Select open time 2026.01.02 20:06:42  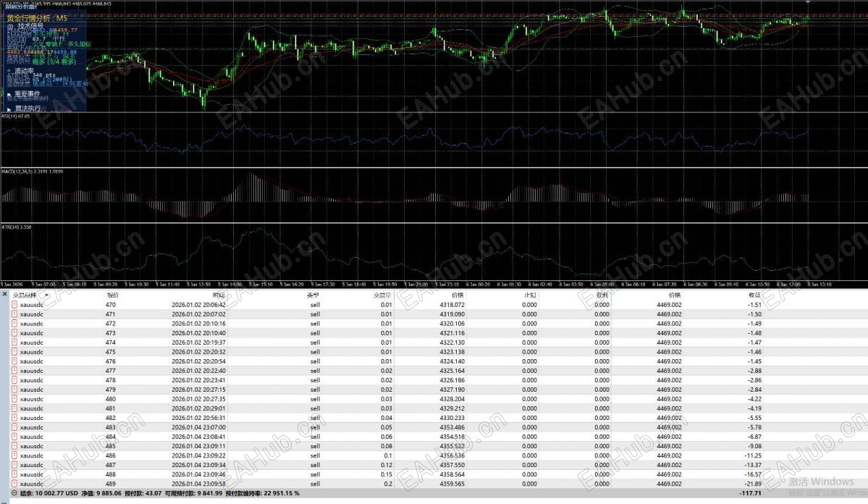point(199,305)
